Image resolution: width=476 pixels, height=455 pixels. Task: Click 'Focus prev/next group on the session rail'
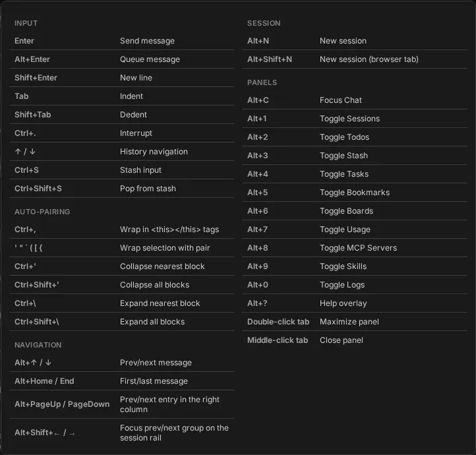[174, 433]
